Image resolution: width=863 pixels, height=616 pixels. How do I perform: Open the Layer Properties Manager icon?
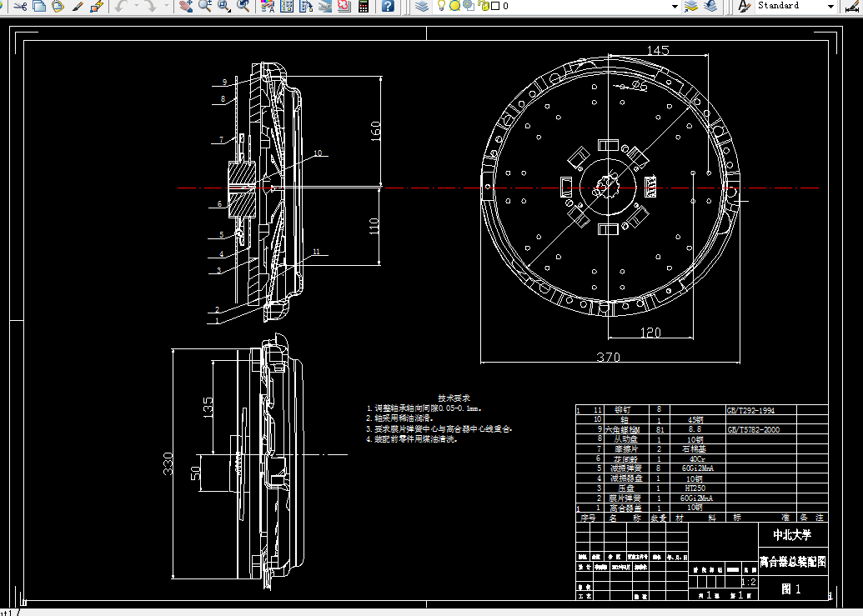click(x=422, y=6)
